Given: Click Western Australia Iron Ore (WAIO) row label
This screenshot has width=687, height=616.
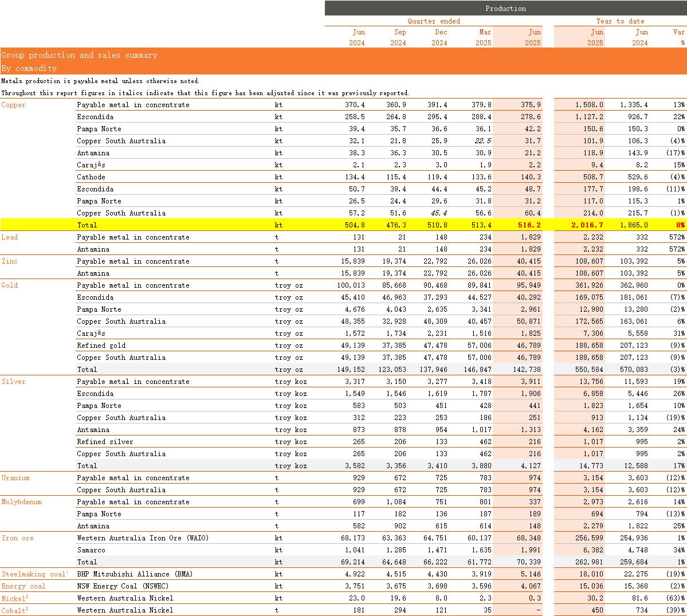Looking at the screenshot, I should pyautogui.click(x=143, y=538).
